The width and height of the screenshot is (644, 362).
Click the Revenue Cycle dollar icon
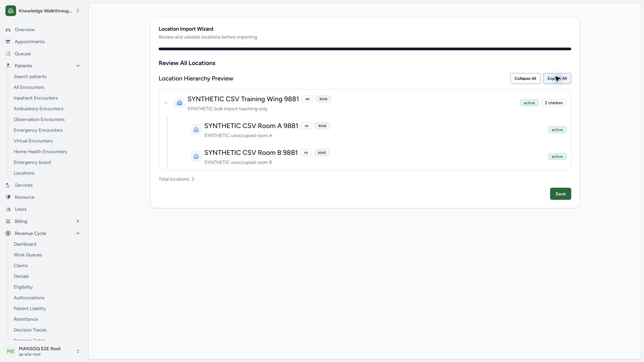tap(8, 233)
